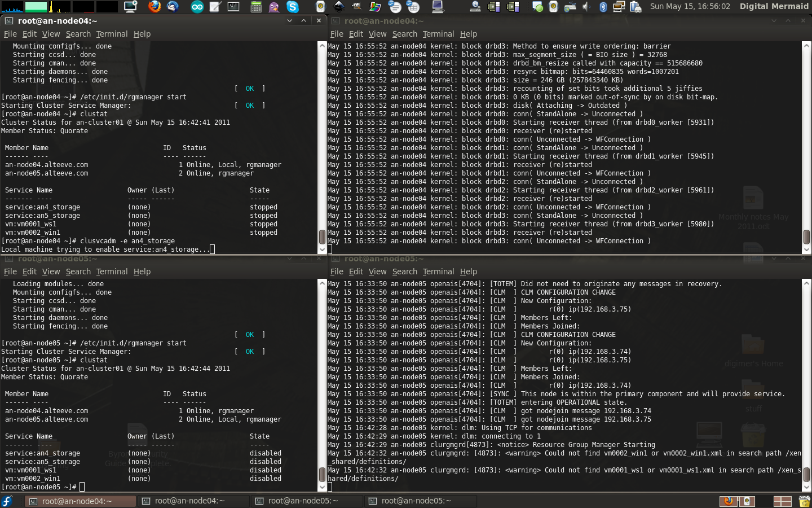812x508 pixels.
Task: Click scroll-down arrow in top-right node04 terminal
Action: tap(806, 249)
